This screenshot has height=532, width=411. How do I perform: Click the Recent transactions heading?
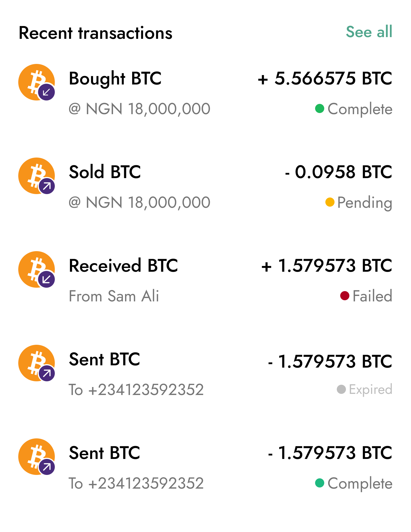tap(96, 33)
